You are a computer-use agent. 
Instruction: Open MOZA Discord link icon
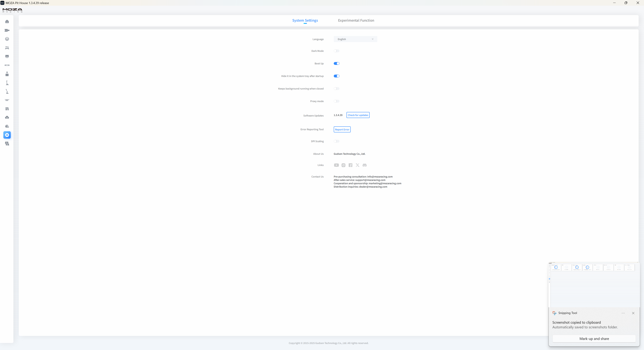[364, 165]
